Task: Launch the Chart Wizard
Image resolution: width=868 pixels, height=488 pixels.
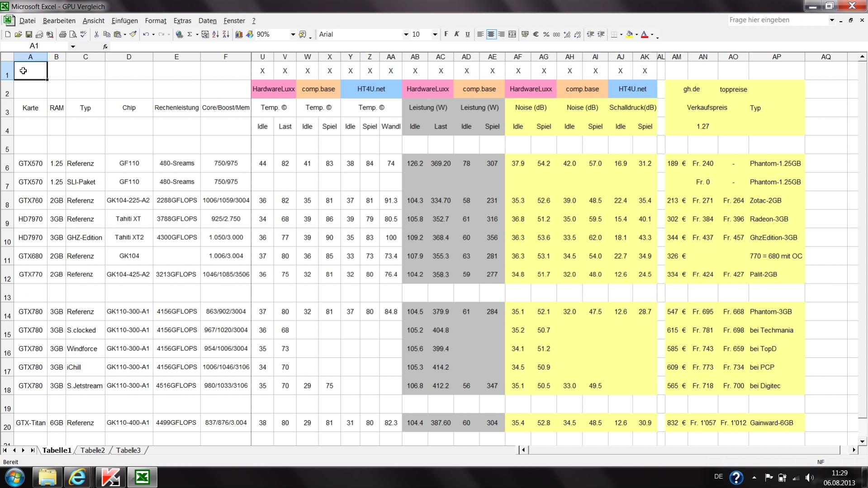Action: [x=239, y=34]
